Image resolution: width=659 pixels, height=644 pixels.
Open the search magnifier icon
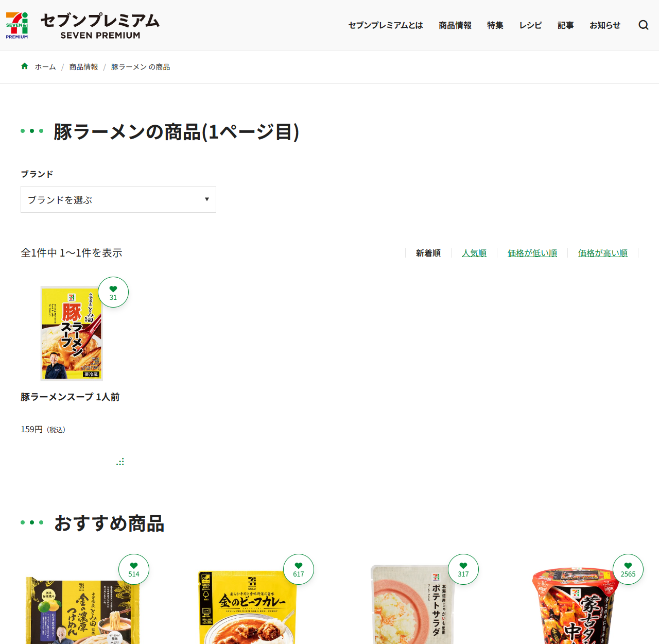(644, 25)
